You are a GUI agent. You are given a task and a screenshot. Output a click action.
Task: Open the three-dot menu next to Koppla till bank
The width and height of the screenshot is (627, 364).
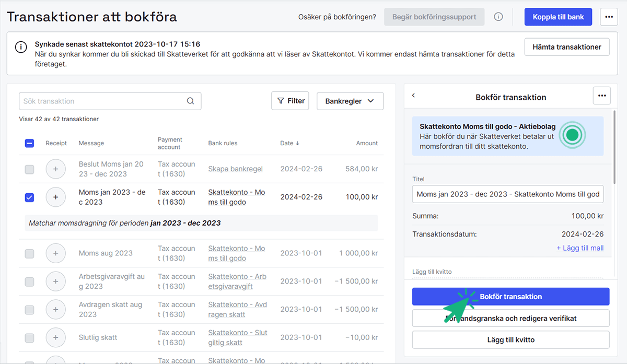coord(609,17)
